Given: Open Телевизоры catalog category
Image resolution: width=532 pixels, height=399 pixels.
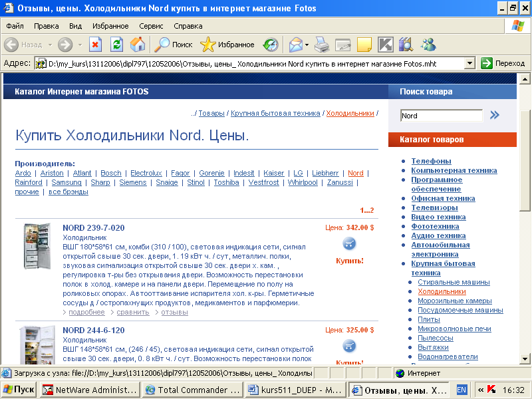Looking at the screenshot, I should coord(435,207).
